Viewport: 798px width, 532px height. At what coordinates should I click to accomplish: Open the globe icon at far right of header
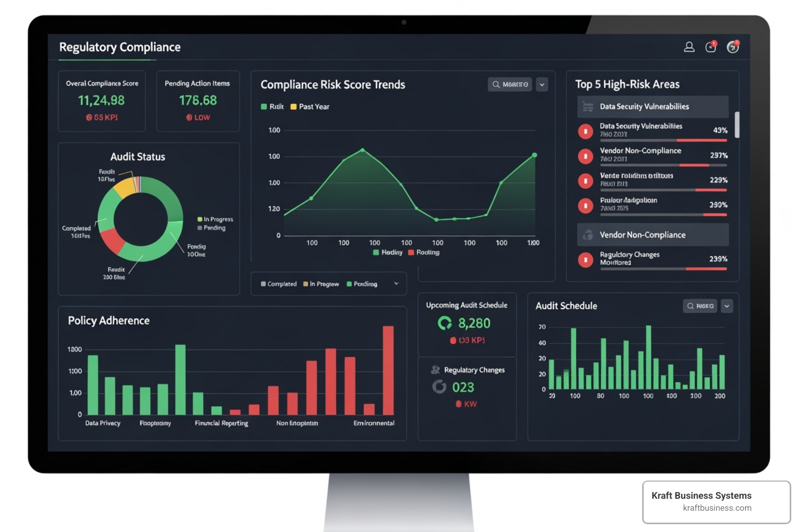(733, 47)
